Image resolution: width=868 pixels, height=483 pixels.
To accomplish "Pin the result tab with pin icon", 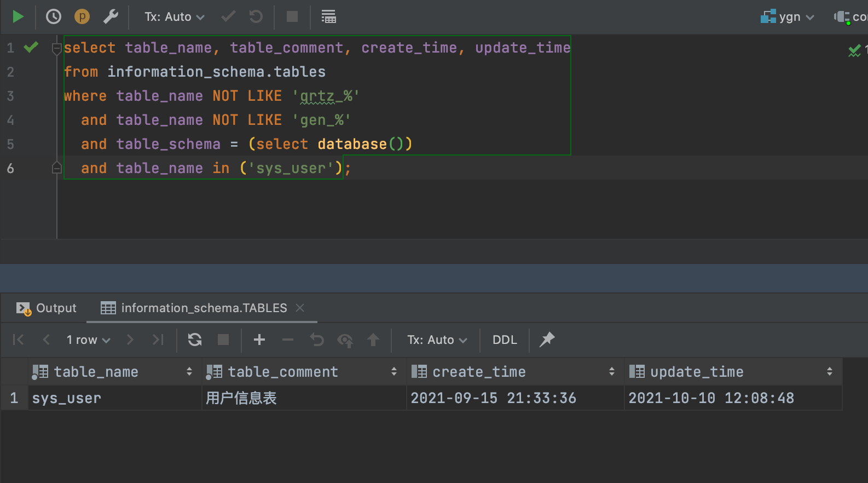I will click(x=547, y=340).
